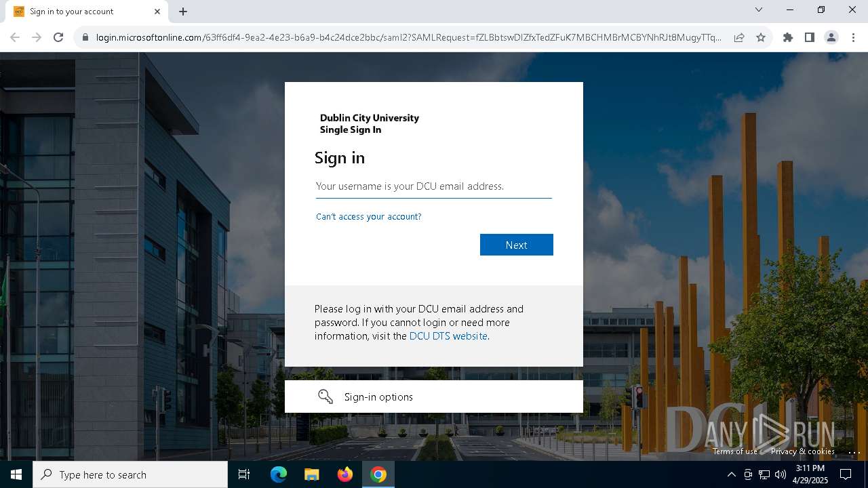Click the browser Forward arrow

pyautogui.click(x=37, y=37)
